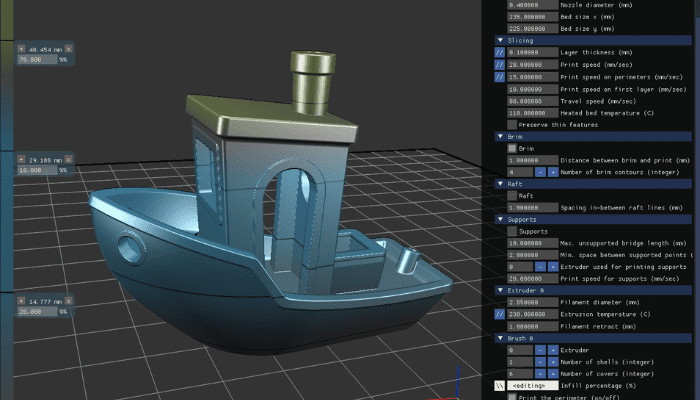Click the Benchy cabin roof in viewport

pyautogui.click(x=270, y=118)
